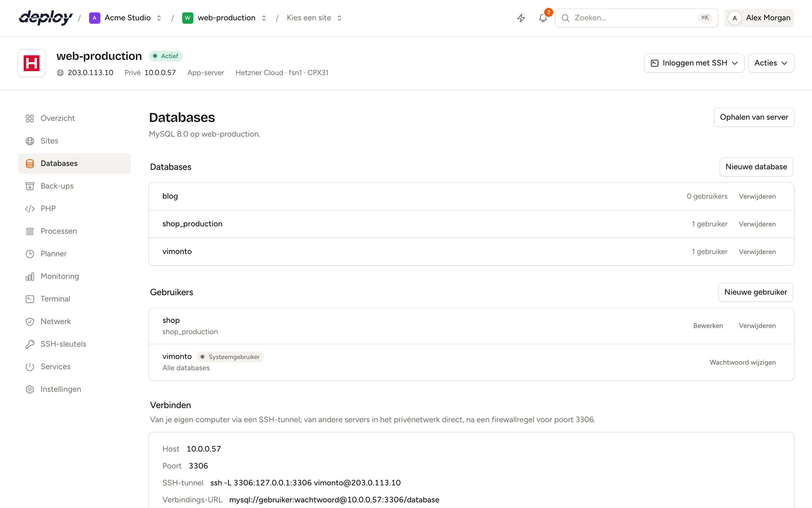This screenshot has height=508, width=812.
Task: Click the SSH-sleutels key icon
Action: (x=30, y=344)
